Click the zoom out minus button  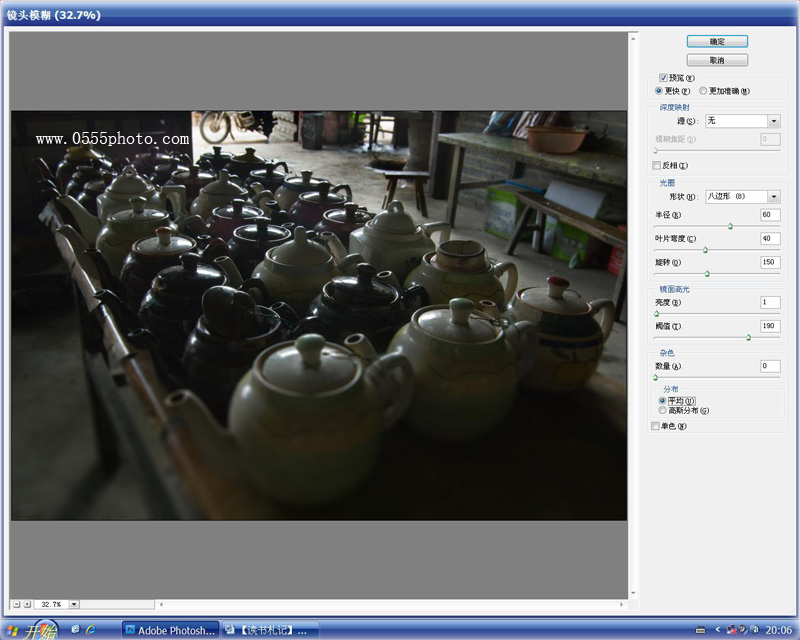16,604
